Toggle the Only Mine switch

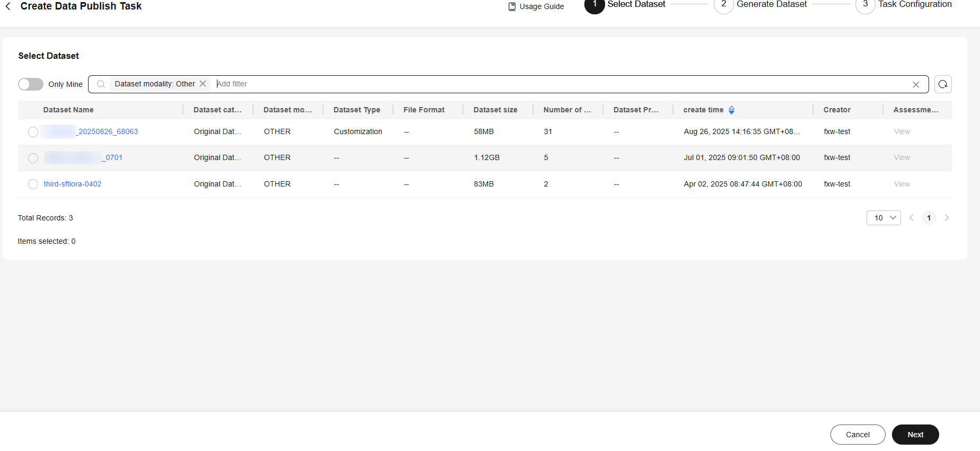pyautogui.click(x=31, y=84)
